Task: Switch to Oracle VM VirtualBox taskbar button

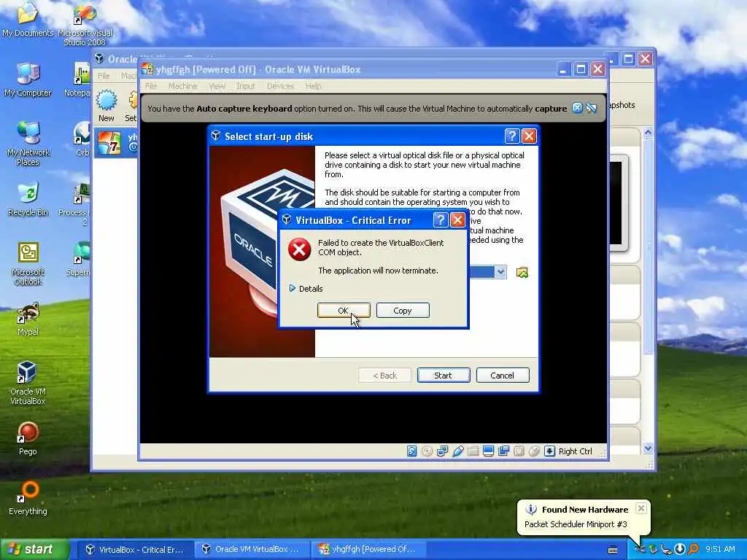Action: click(x=251, y=550)
